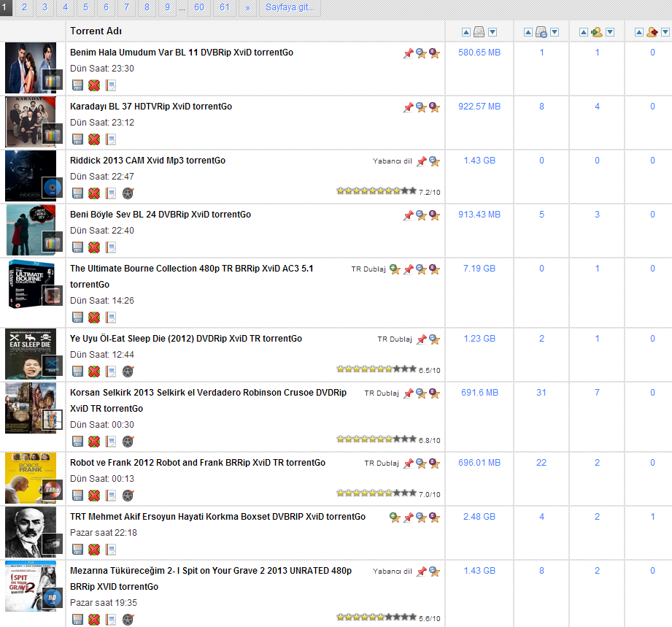This screenshot has width=672, height=627.
Task: Click save icon under Beni Böyle Sev BL 24
Action: click(77, 247)
